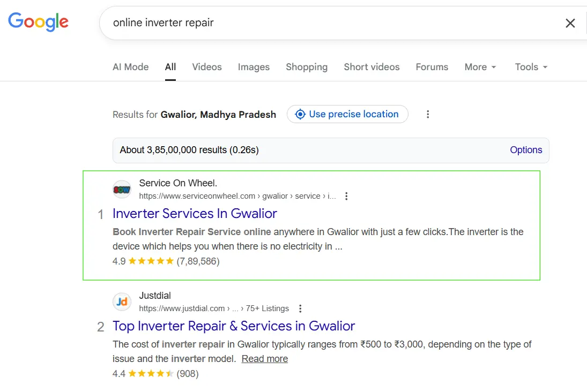The width and height of the screenshot is (587, 392).
Task: Open the results Options link
Action: [x=525, y=150]
